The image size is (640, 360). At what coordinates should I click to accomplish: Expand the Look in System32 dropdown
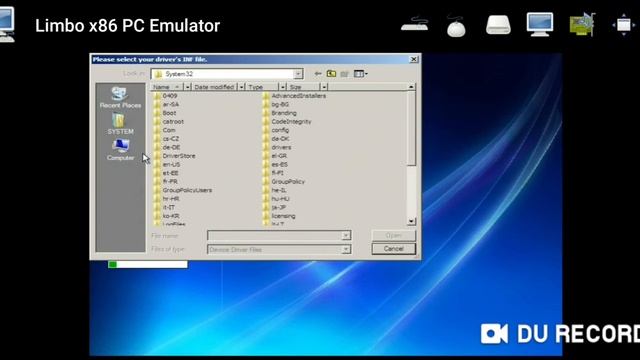[x=298, y=74]
